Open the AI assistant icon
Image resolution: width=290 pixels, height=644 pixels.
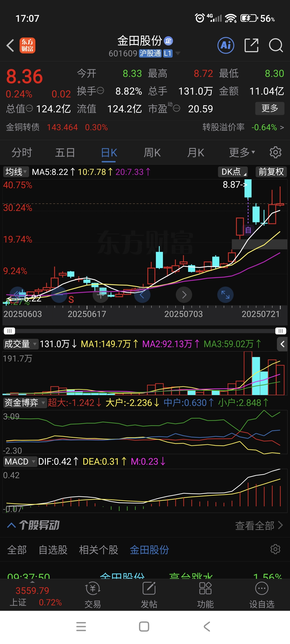point(226,45)
